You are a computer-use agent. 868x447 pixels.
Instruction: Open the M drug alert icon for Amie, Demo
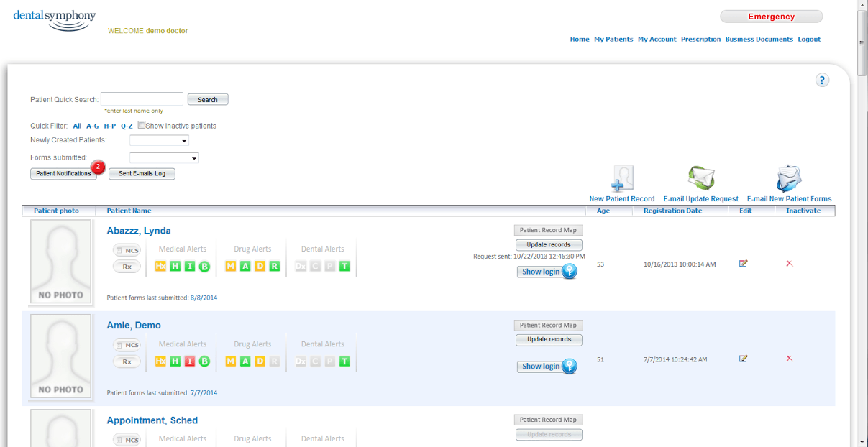(x=230, y=361)
